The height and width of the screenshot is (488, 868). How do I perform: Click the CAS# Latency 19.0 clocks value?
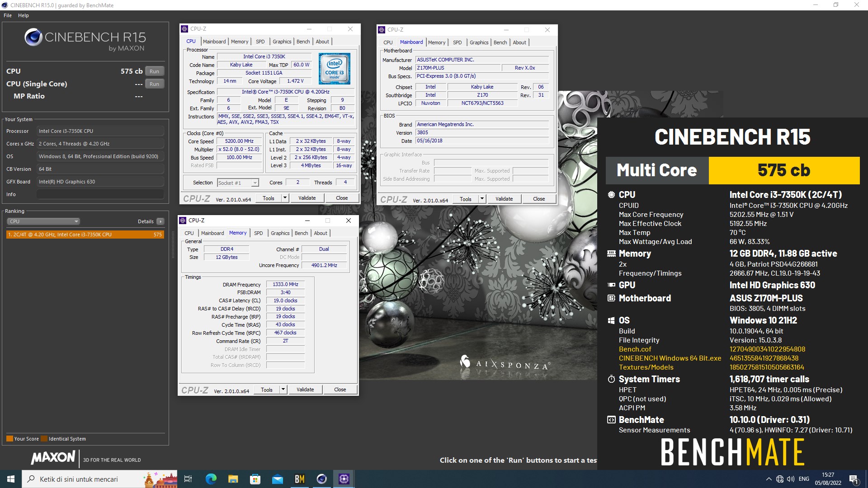[x=285, y=301]
